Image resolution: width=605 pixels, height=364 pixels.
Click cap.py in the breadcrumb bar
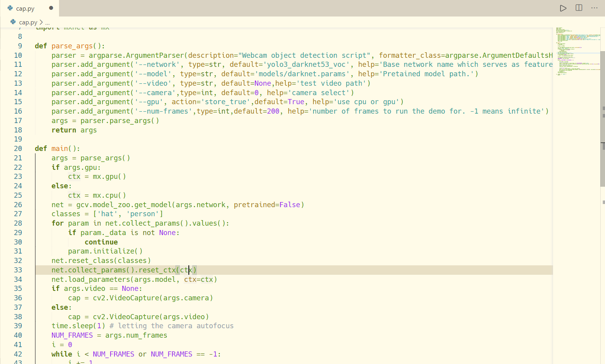[28, 22]
